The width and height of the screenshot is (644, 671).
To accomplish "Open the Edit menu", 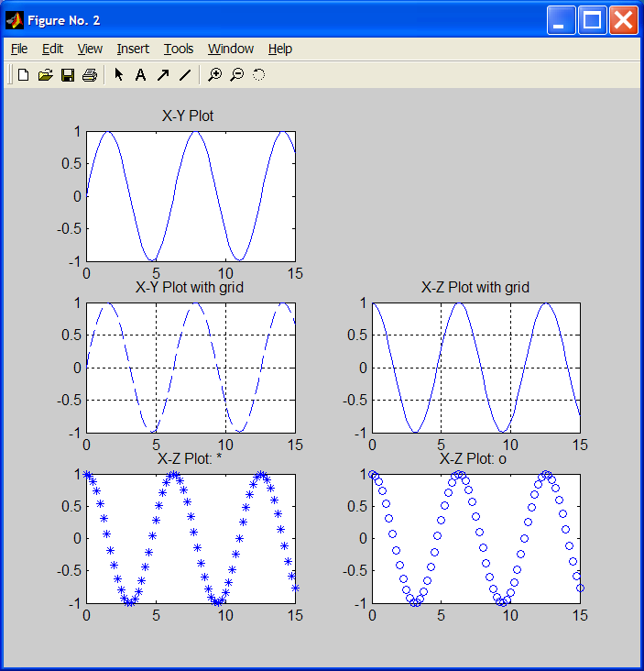I will pyautogui.click(x=52, y=49).
